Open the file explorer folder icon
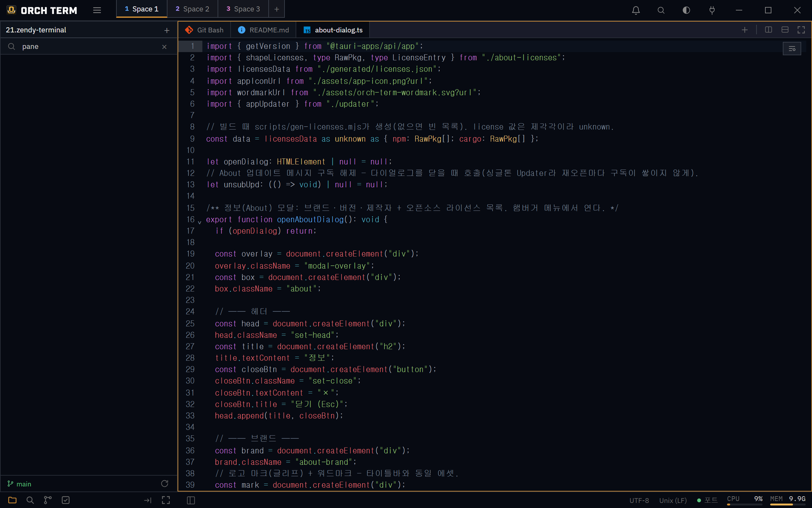 [x=12, y=500]
